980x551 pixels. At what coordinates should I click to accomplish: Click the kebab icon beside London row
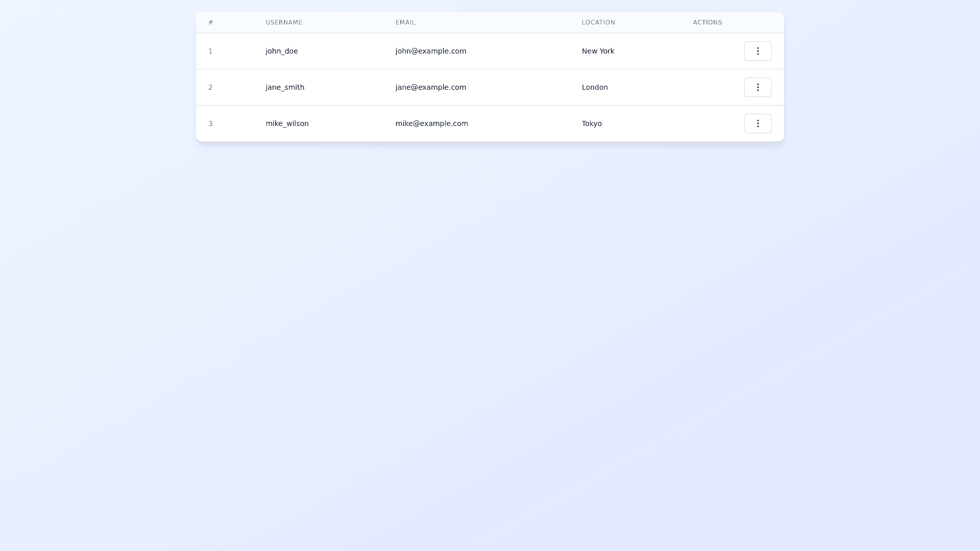pyautogui.click(x=757, y=87)
